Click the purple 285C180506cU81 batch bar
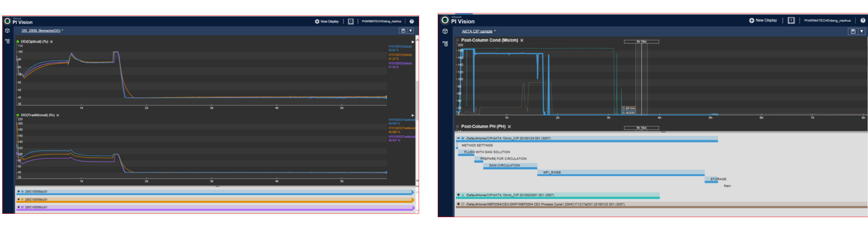 (x=215, y=208)
